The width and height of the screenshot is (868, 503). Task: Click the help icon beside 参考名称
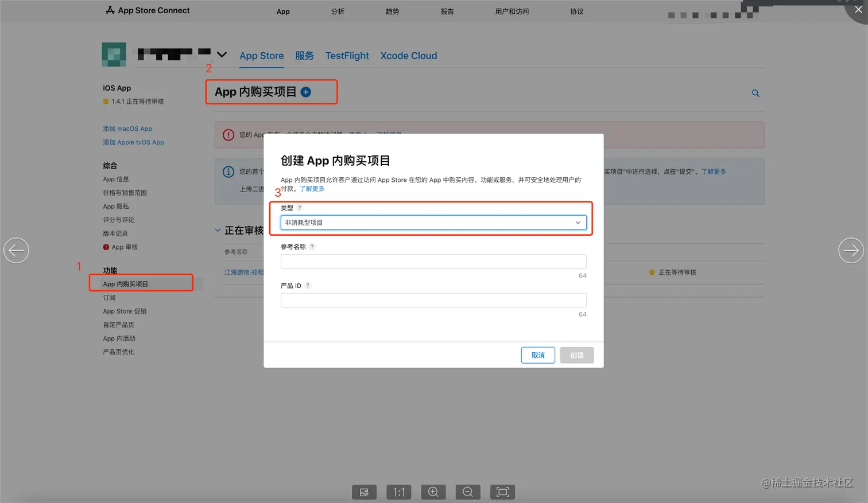click(x=312, y=247)
